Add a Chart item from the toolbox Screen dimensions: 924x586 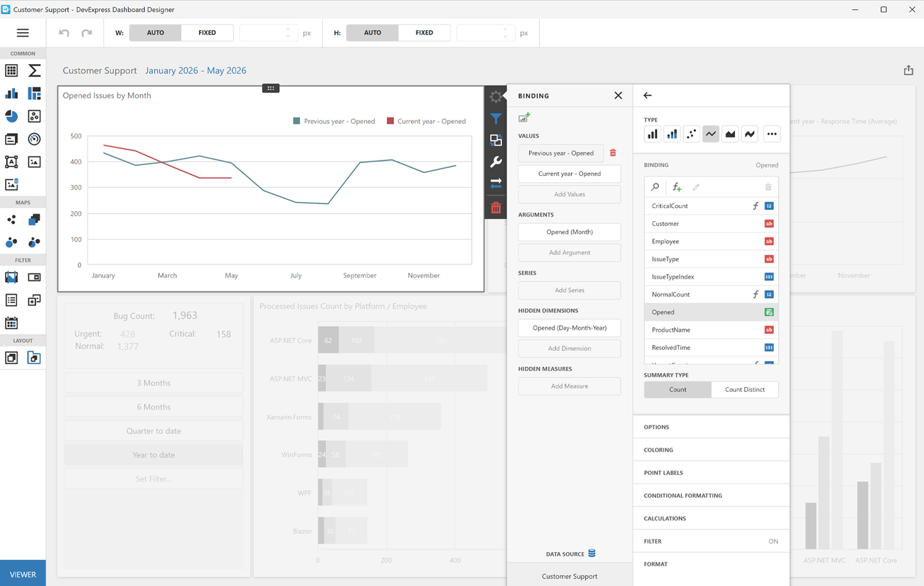pyautogui.click(x=12, y=94)
